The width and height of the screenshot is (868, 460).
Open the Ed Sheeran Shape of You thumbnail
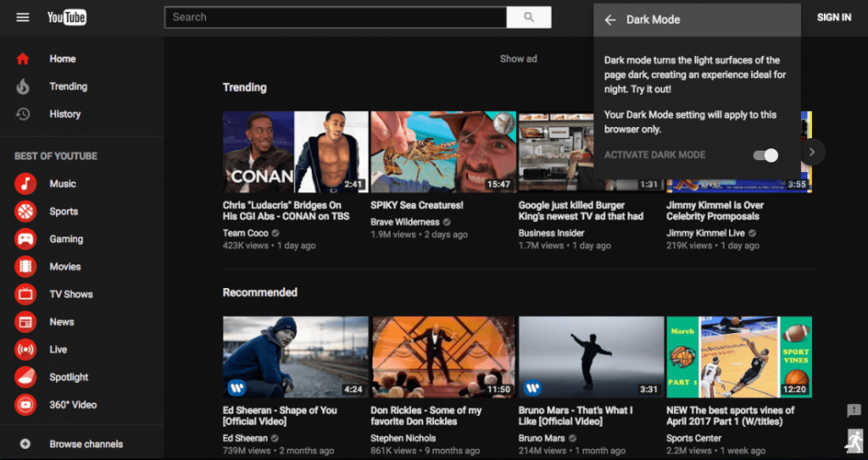point(296,357)
